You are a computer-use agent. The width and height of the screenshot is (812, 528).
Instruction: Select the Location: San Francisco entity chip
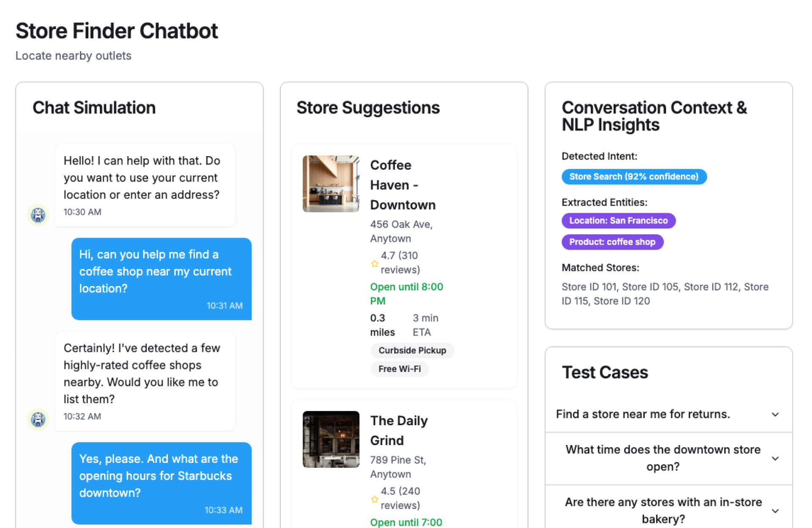click(x=618, y=221)
